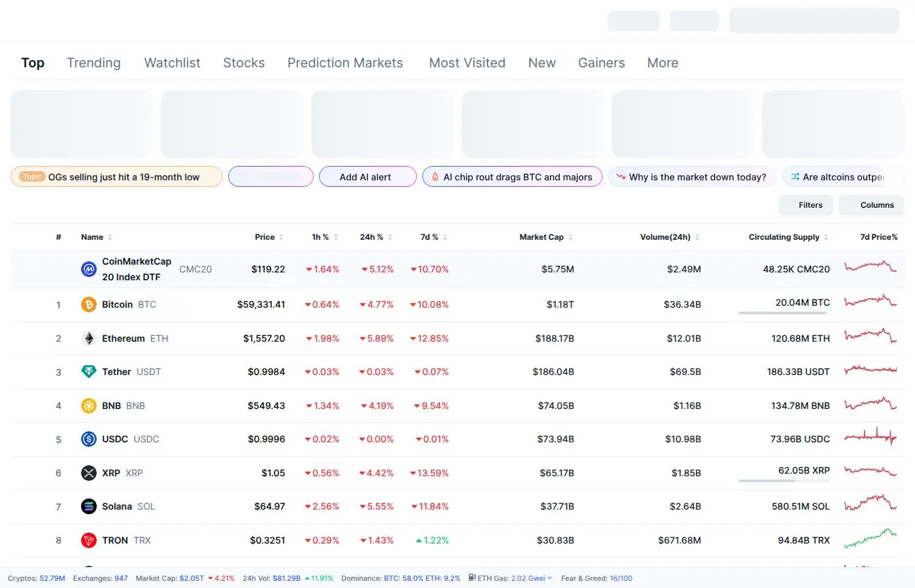Open the Bitcoin coin logo
Screen dimensions: 915x588
89,304
